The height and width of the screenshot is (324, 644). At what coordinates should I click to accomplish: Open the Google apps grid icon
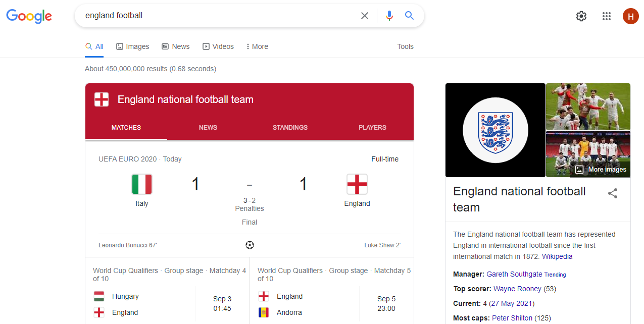[x=607, y=16]
